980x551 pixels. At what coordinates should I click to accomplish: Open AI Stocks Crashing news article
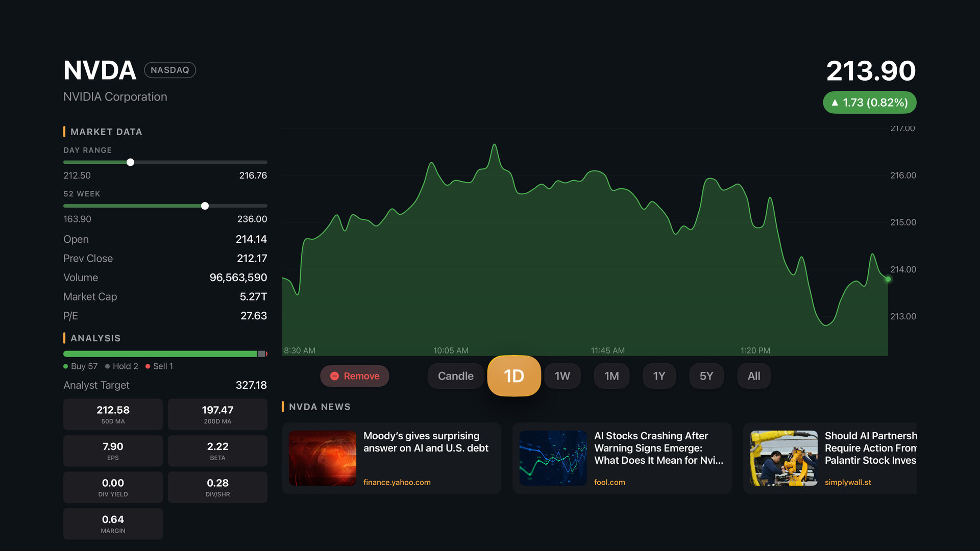(x=622, y=458)
